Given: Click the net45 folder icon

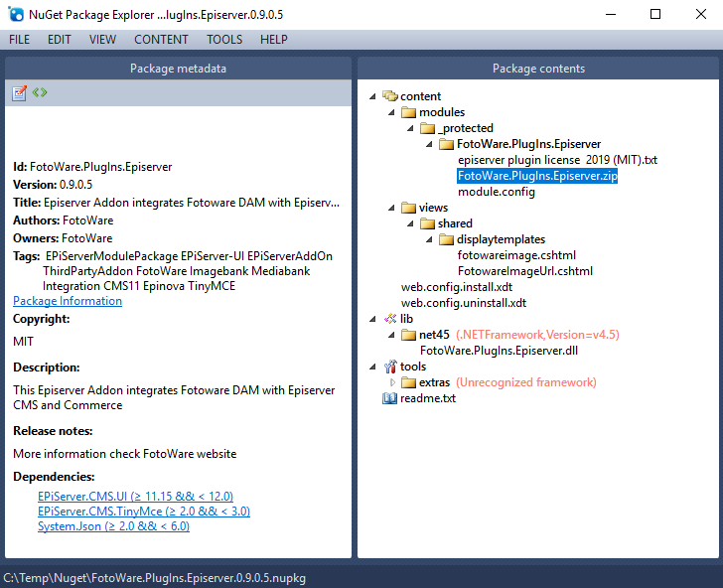Looking at the screenshot, I should (x=408, y=335).
